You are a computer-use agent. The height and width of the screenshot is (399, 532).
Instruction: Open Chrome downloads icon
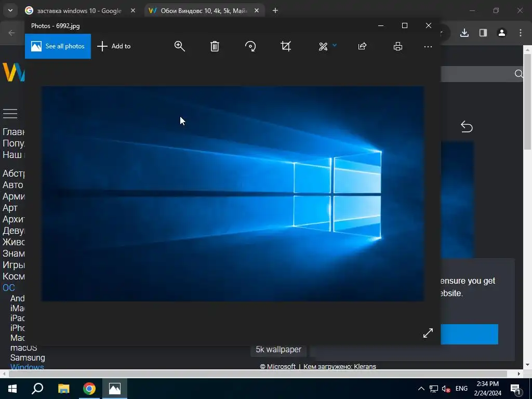[x=464, y=33]
